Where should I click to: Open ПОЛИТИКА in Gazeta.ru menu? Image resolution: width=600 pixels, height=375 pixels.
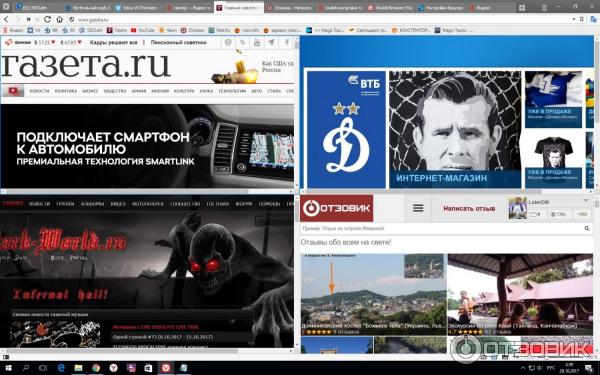[65, 91]
